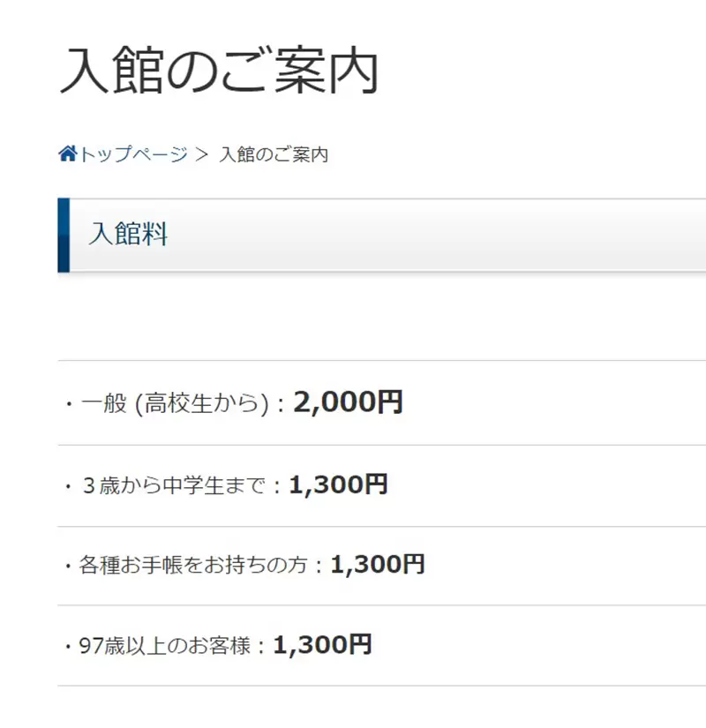This screenshot has width=706, height=728.
Task: Click the large 入館のご案内 page heading
Action: pos(219,72)
